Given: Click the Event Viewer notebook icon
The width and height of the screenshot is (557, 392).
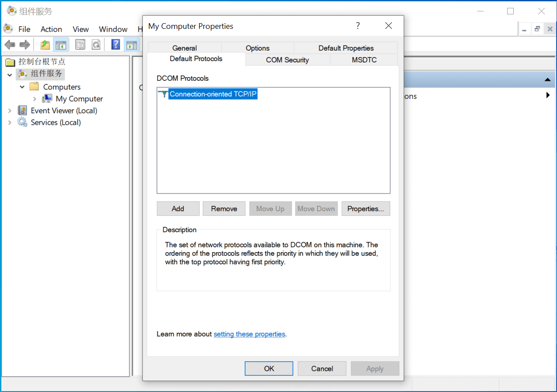Looking at the screenshot, I should (x=22, y=111).
